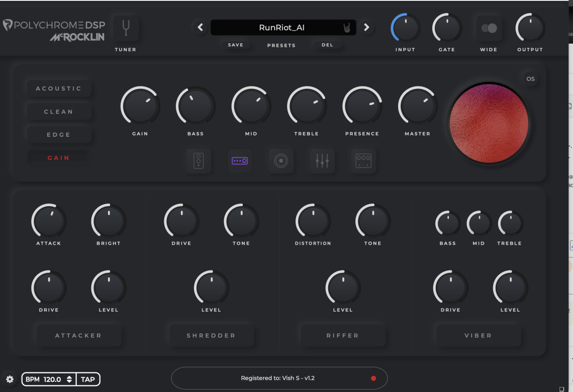Screen dimensions: 573x392
Task: Click the Gate knob
Action: point(447,28)
